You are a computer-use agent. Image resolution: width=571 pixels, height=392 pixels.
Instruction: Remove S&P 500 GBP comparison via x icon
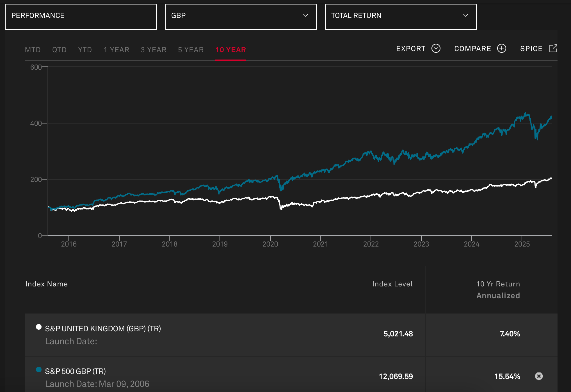pyautogui.click(x=538, y=376)
